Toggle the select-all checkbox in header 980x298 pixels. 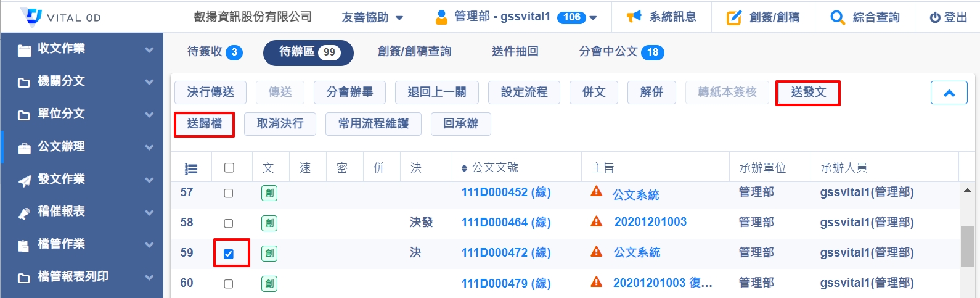pos(229,168)
